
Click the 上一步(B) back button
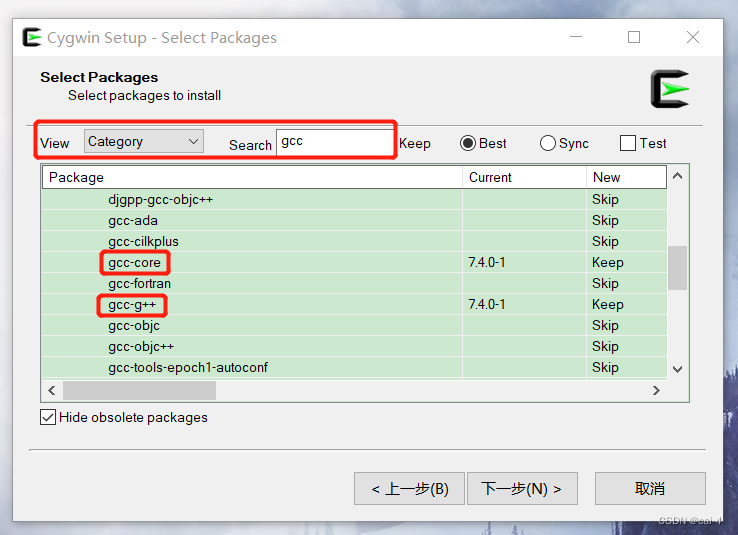[409, 489]
